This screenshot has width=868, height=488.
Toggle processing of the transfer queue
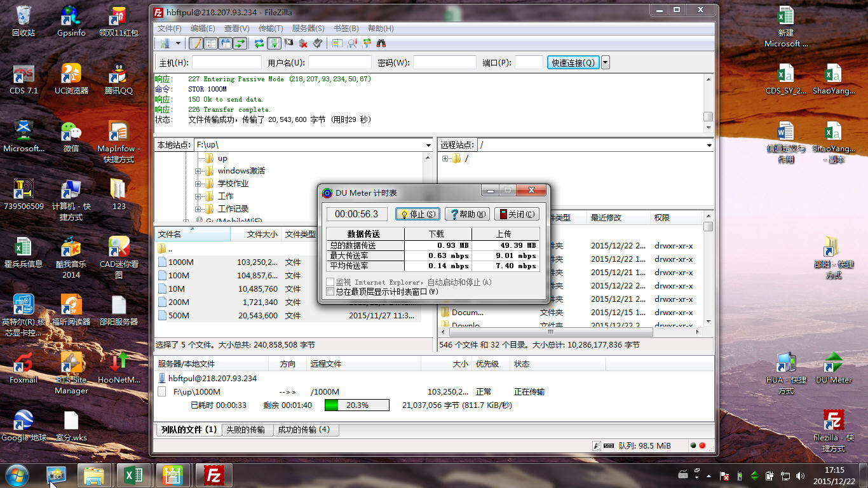(x=274, y=43)
